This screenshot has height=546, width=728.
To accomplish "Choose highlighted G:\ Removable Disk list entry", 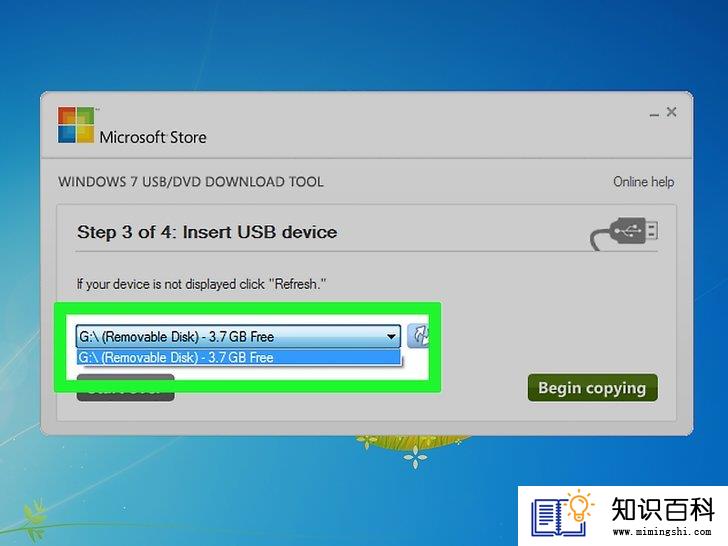I will pyautogui.click(x=239, y=357).
